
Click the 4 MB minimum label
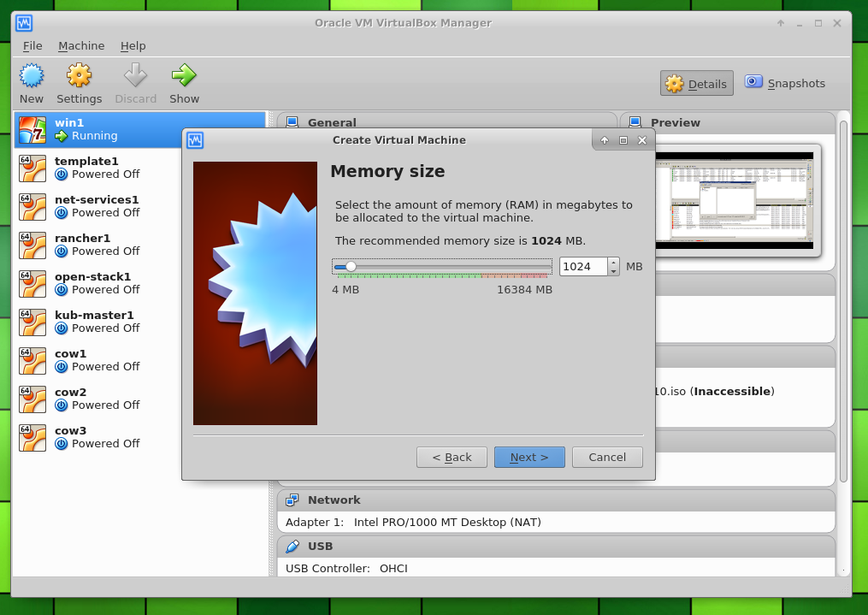[x=345, y=289]
